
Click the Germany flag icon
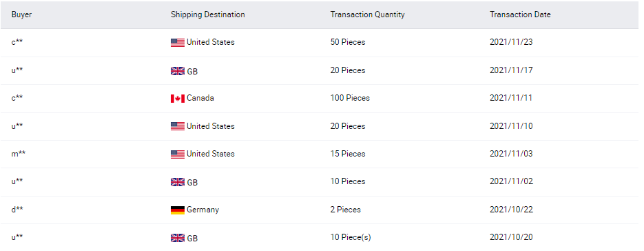178,210
